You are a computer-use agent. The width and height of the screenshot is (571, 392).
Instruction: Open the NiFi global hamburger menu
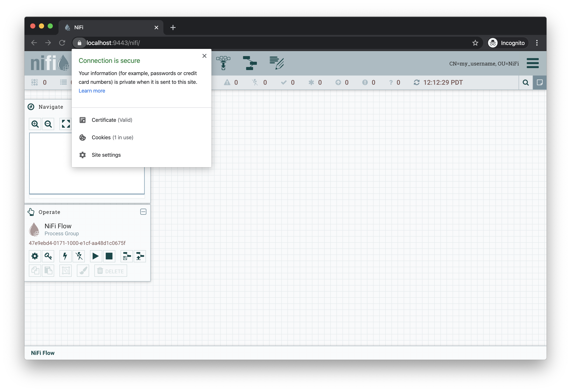click(x=532, y=63)
